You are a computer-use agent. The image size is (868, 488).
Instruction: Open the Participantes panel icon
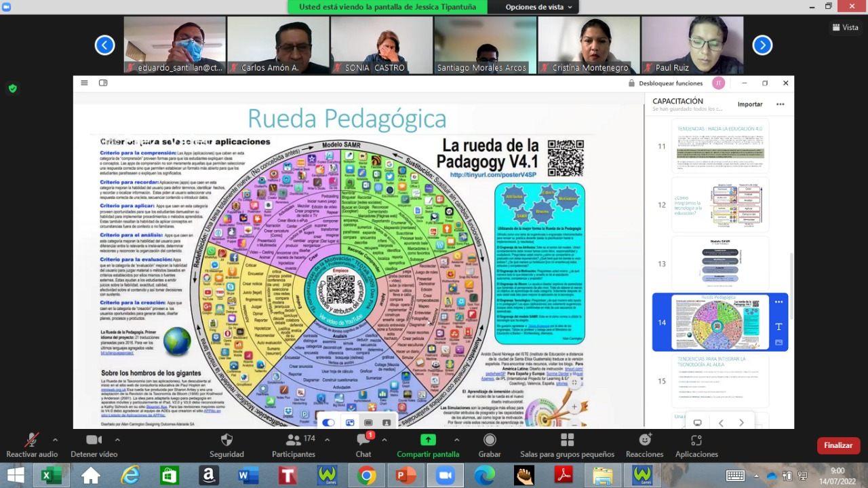pyautogui.click(x=294, y=440)
